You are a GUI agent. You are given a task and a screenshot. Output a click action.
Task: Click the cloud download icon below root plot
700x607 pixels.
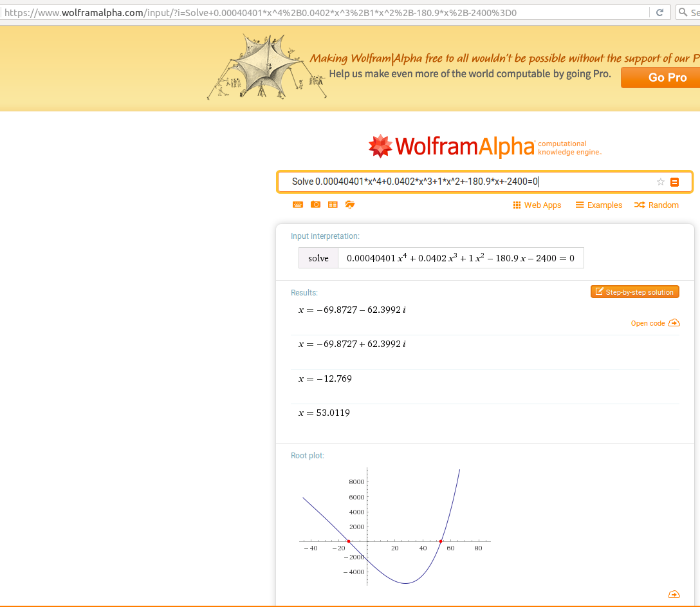[674, 594]
